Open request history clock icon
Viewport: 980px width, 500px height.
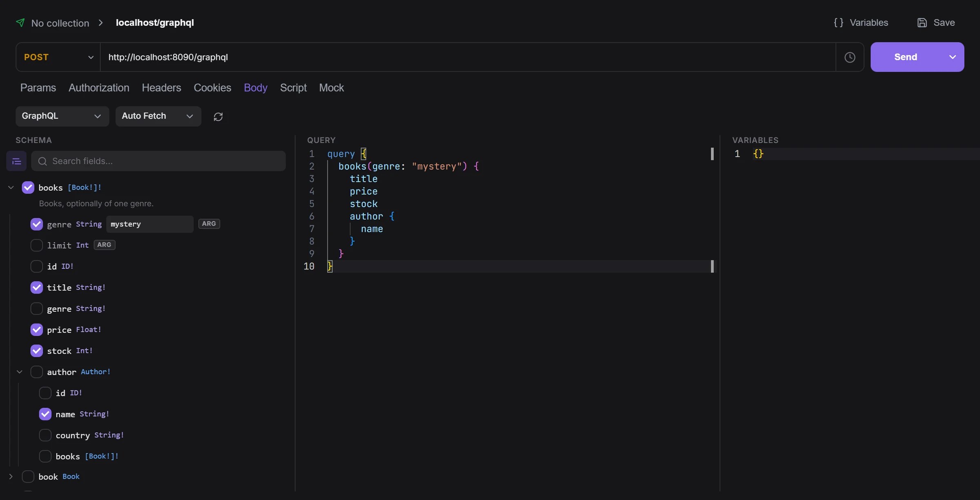850,57
